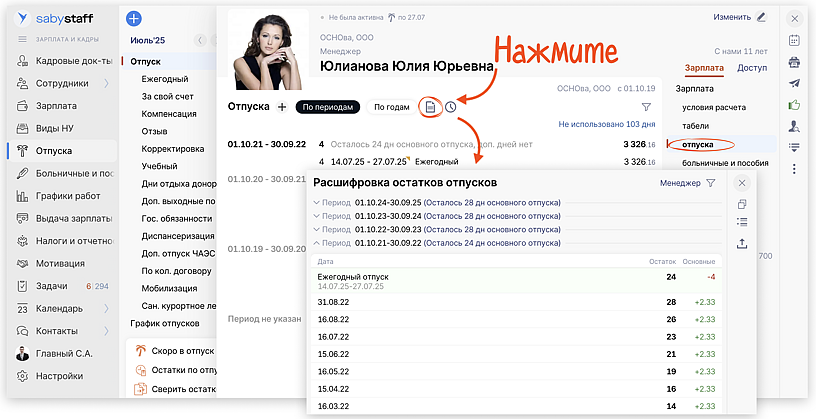Viewport: 816px width, 419px height.
Task: Click the Не использовано 103 дня link
Action: click(x=607, y=125)
